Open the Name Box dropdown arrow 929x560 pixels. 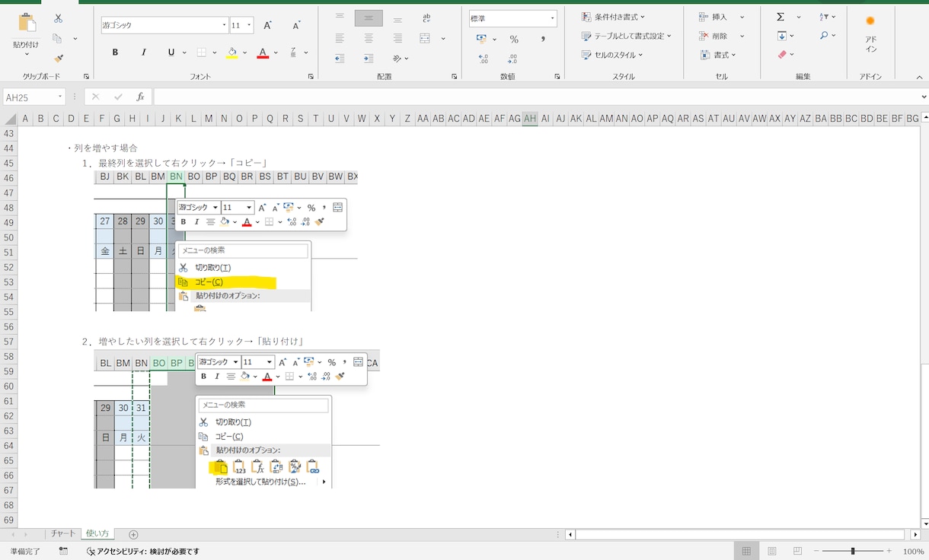coord(59,97)
